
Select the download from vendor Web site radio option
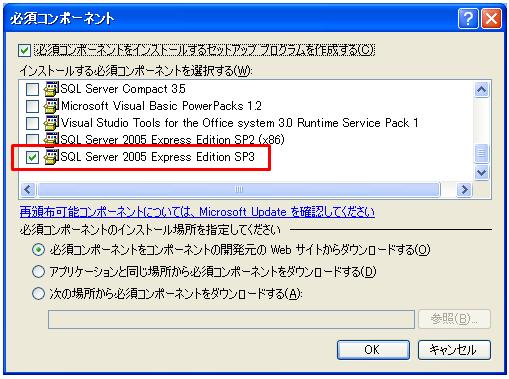point(38,250)
